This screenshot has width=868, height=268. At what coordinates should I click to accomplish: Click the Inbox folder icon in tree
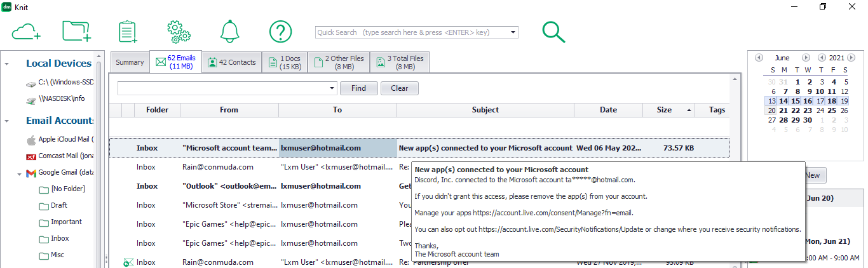pos(44,239)
